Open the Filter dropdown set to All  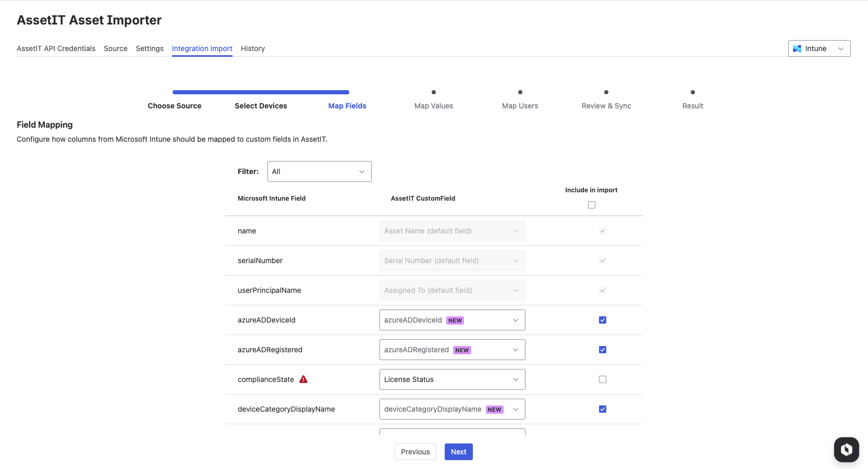pos(319,171)
